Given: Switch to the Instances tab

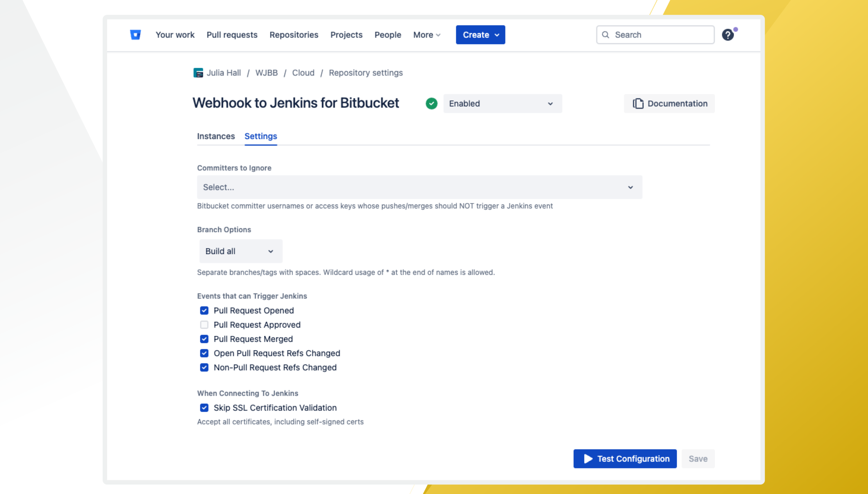Looking at the screenshot, I should [216, 136].
